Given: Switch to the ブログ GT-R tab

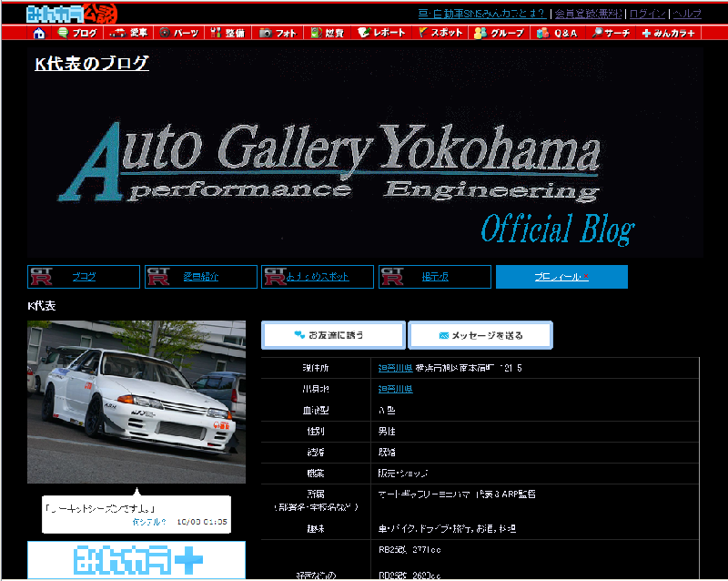Looking at the screenshot, I should pos(84,277).
